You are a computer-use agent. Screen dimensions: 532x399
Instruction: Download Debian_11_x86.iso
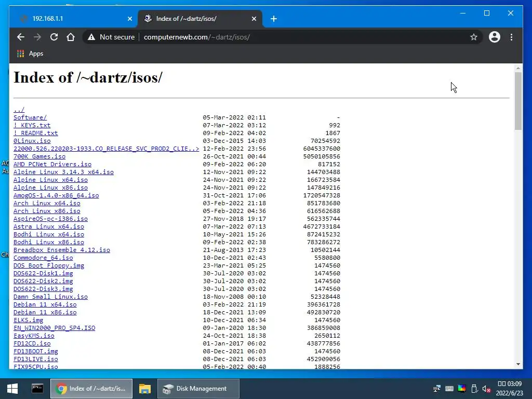coord(45,312)
